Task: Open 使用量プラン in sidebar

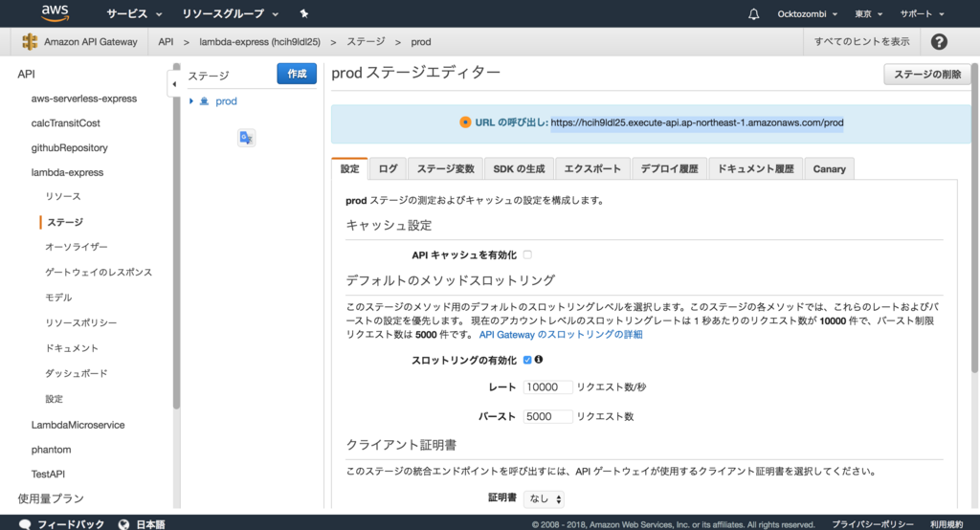Action: tap(51, 498)
